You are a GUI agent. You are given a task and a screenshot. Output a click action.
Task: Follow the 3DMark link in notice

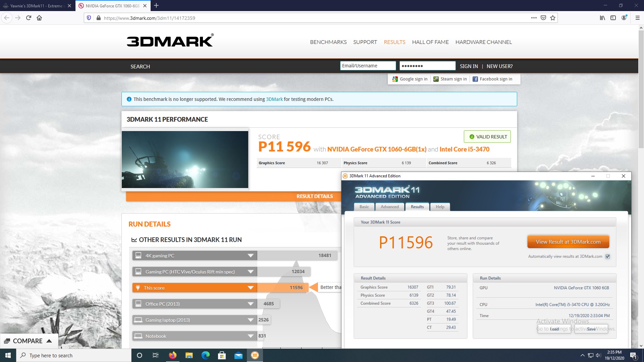274,99
